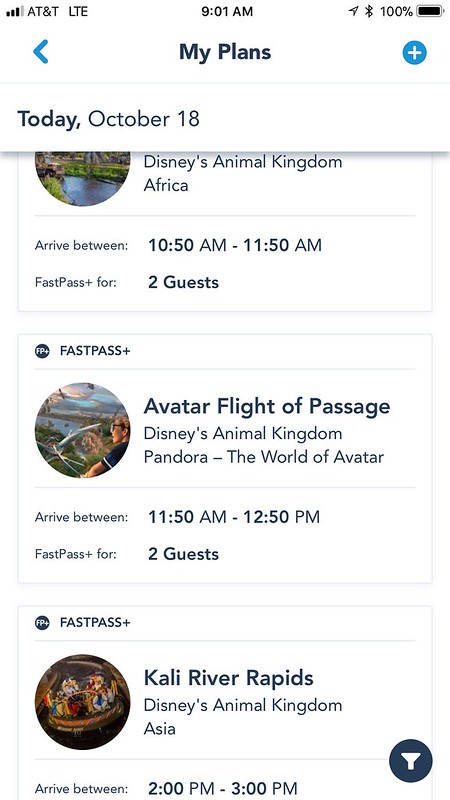This screenshot has height=800, width=450.
Task: Tap the FP+ badge on Kali River card
Action: pos(42,622)
